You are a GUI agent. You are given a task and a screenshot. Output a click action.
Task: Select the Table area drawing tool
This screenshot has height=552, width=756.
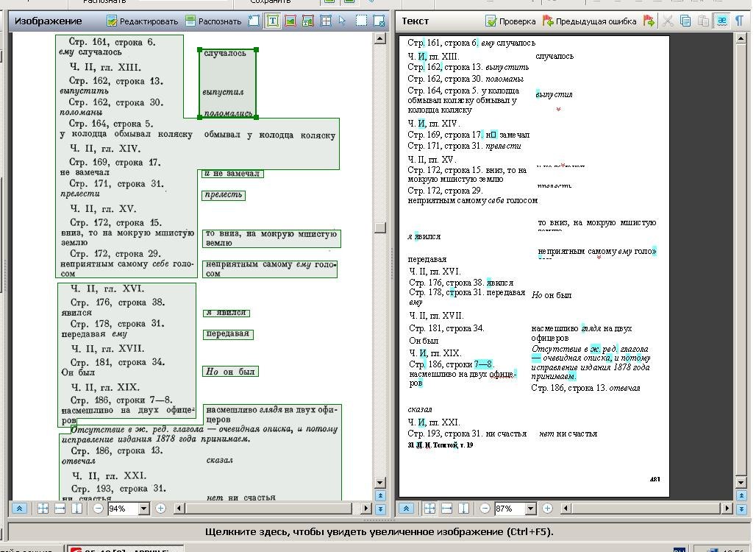(326, 21)
